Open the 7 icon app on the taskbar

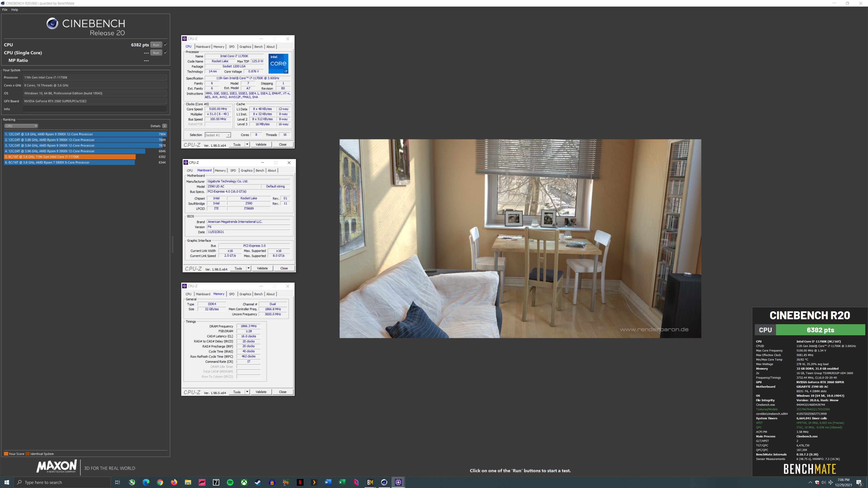(216, 482)
